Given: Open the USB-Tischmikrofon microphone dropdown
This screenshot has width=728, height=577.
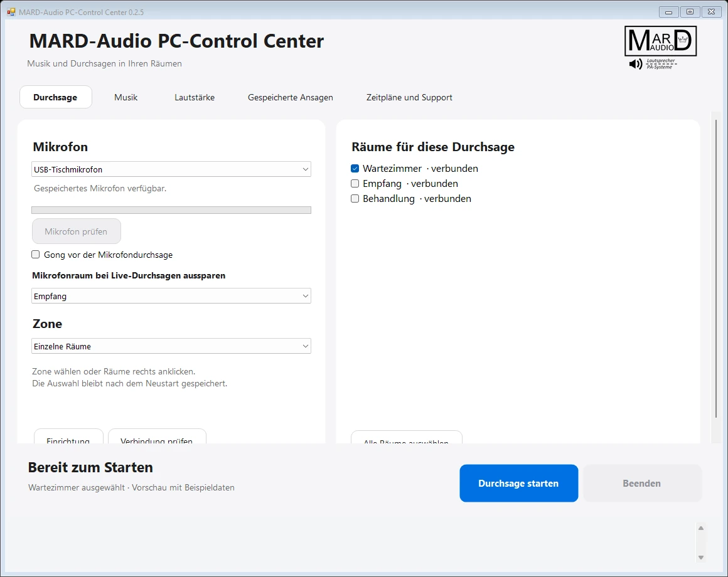Looking at the screenshot, I should [x=171, y=169].
